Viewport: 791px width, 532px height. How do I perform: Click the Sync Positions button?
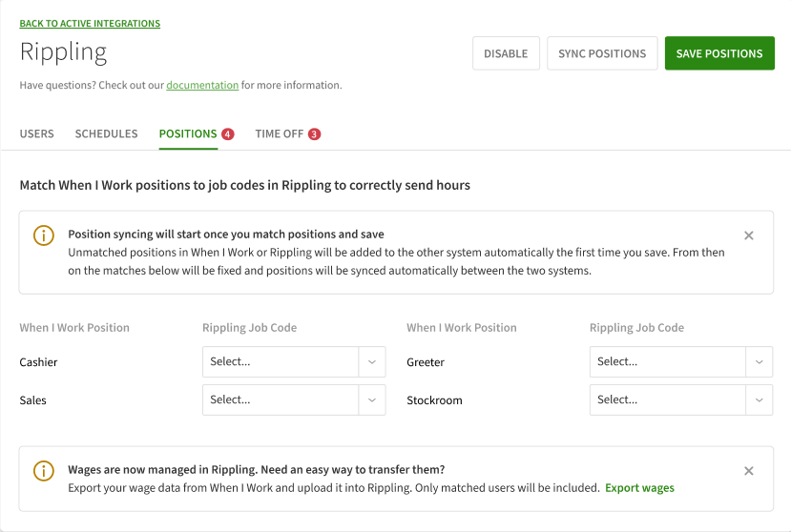click(602, 54)
